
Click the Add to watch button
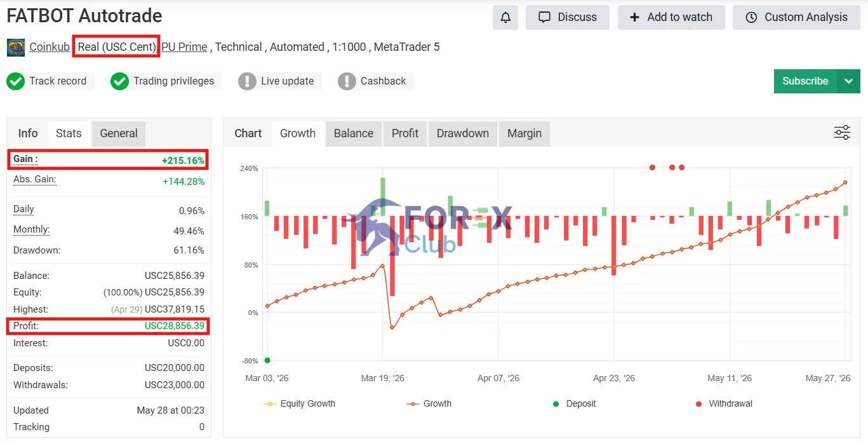click(671, 17)
